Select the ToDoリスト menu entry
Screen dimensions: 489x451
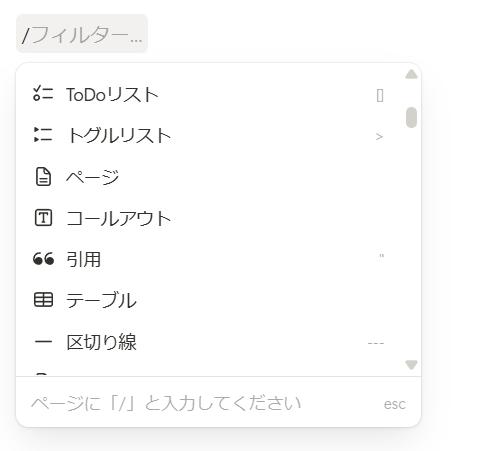click(x=208, y=94)
